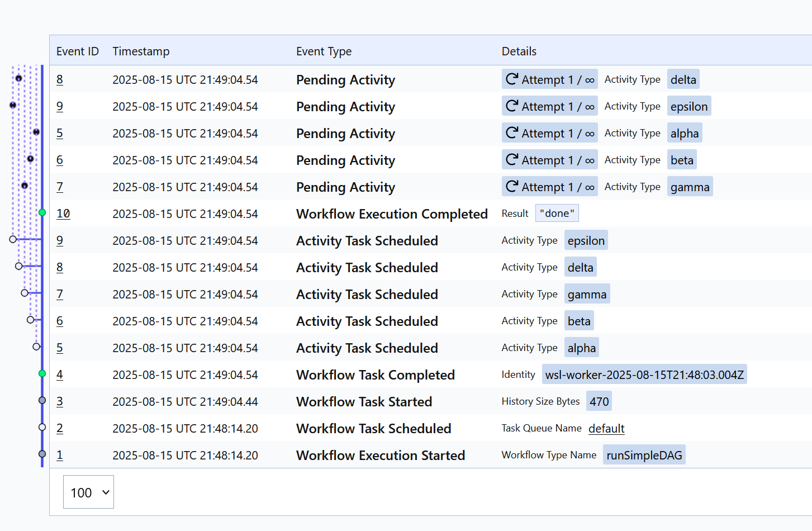812x531 pixels.
Task: Click the Workflow Task Scheduled event type
Action: (374, 429)
